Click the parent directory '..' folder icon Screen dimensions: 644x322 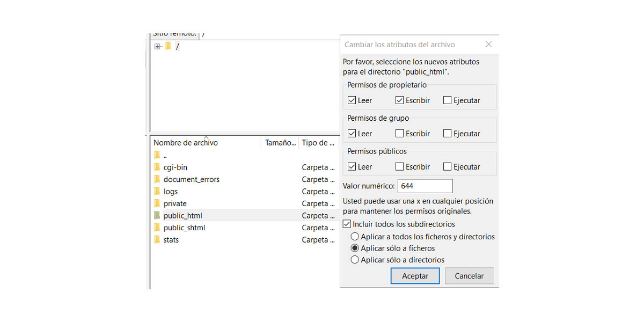pyautogui.click(x=157, y=155)
